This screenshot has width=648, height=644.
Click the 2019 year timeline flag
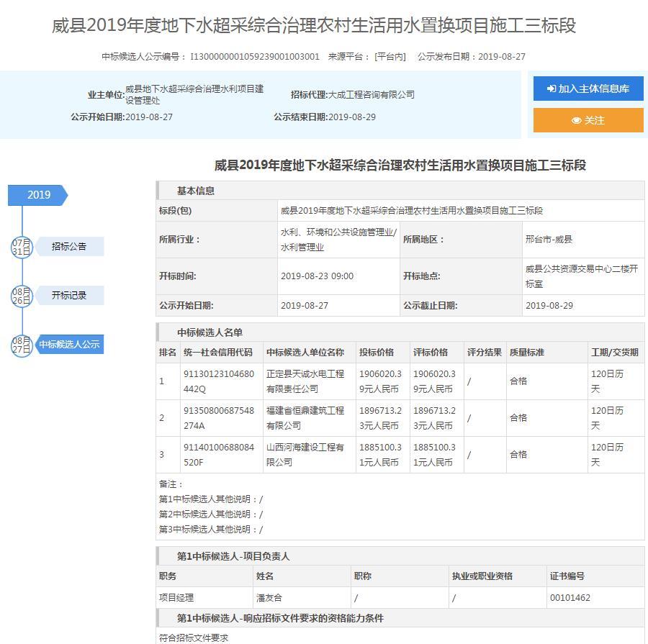(x=38, y=195)
